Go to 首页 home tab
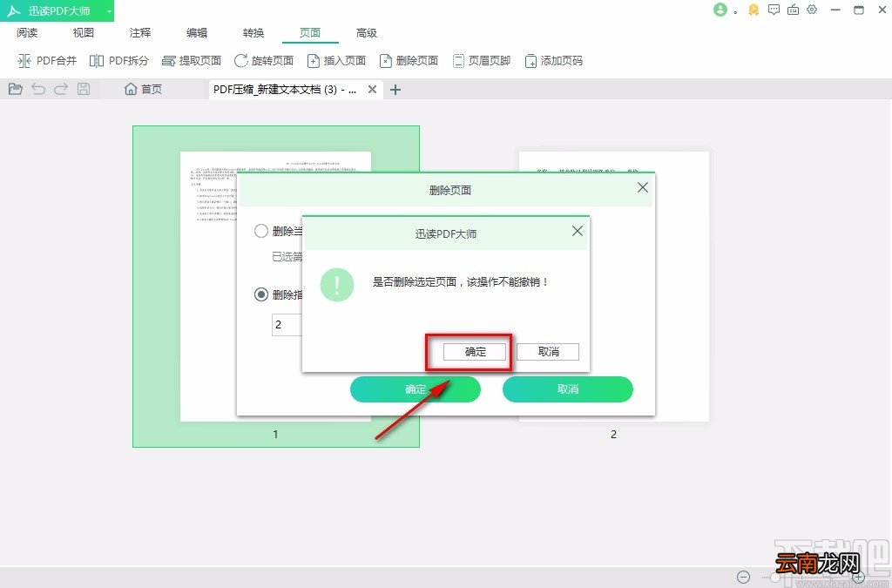The height and width of the screenshot is (588, 892). (144, 89)
